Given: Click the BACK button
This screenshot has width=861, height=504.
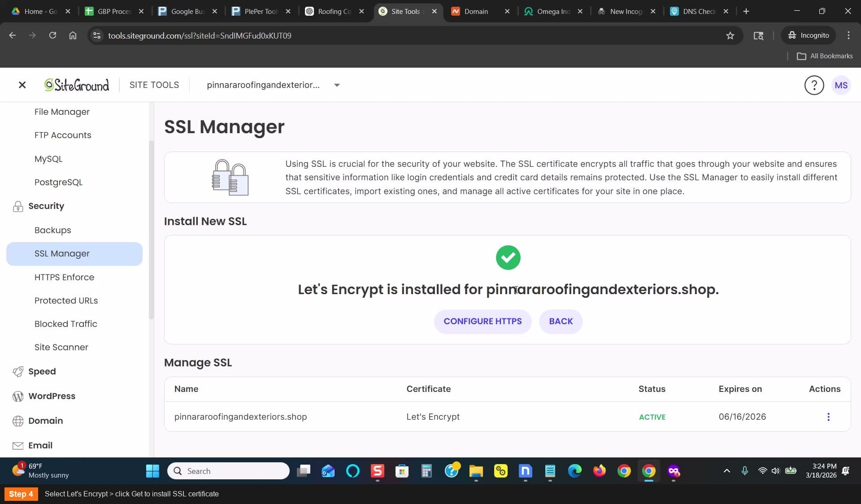Looking at the screenshot, I should pyautogui.click(x=561, y=321).
